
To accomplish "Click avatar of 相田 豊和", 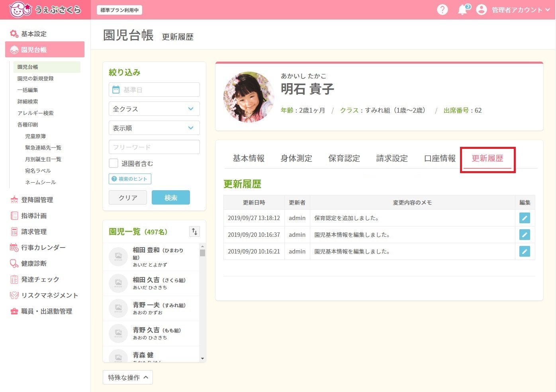I will click(x=118, y=257).
